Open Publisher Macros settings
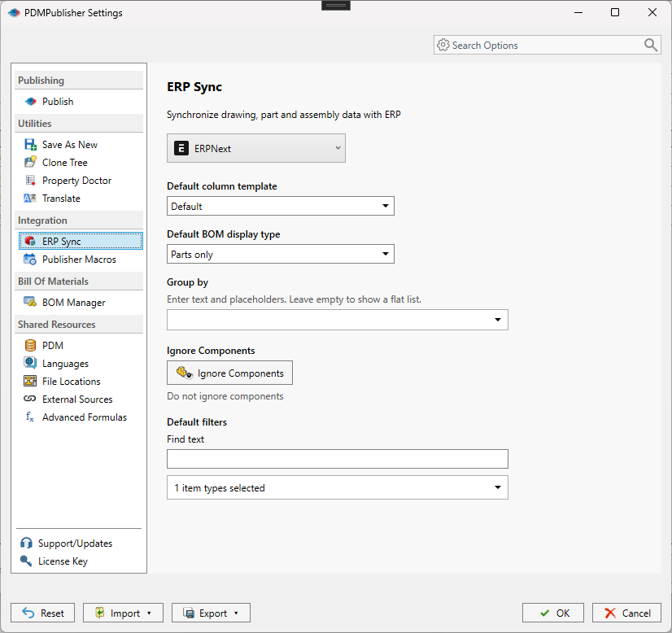This screenshot has width=672, height=633. tap(81, 260)
